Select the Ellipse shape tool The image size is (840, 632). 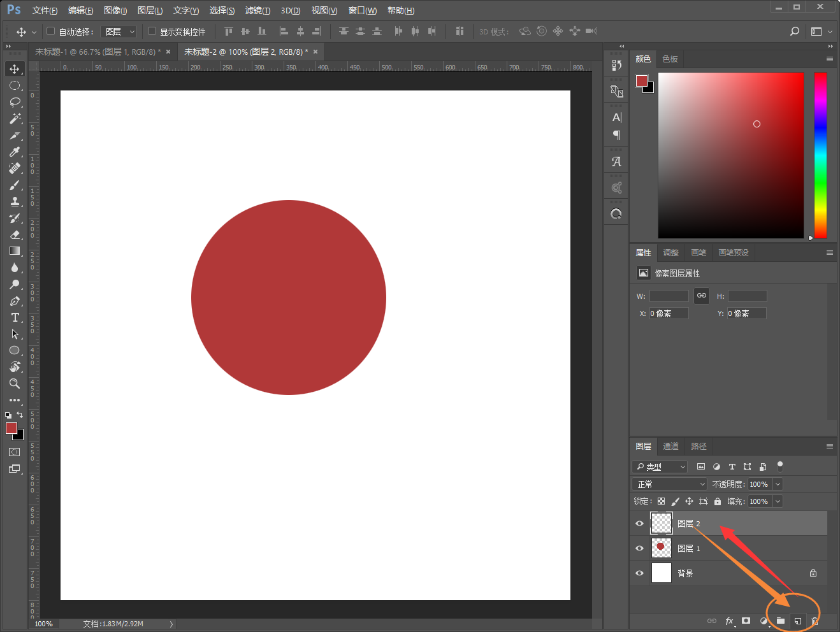[15, 350]
